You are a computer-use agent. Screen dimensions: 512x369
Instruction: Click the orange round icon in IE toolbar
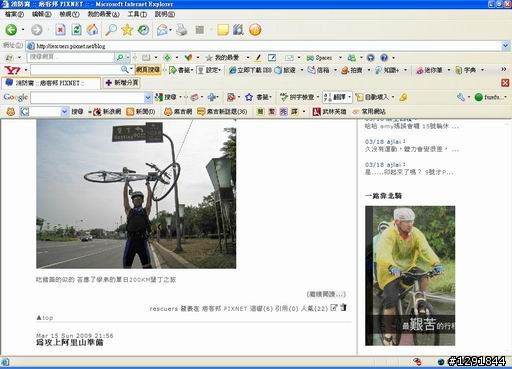[255, 30]
